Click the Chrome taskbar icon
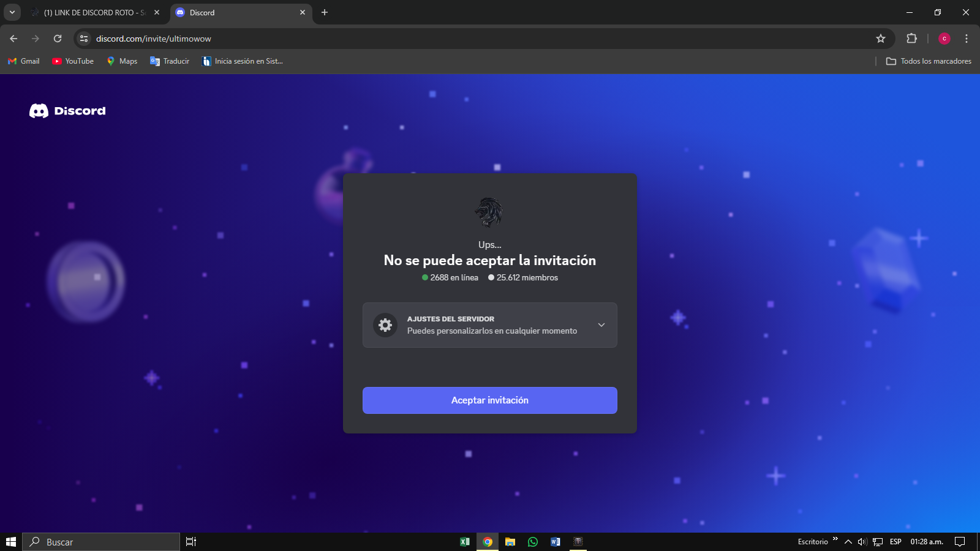The height and width of the screenshot is (551, 980). pyautogui.click(x=488, y=542)
